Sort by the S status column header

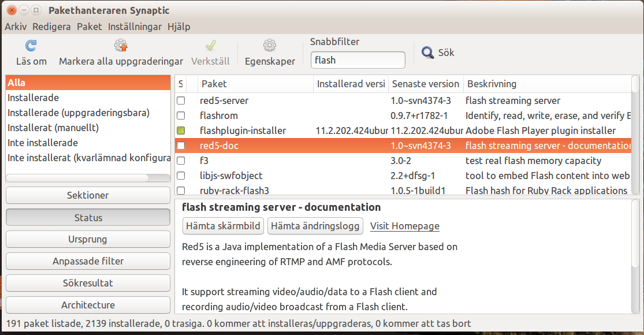[x=181, y=84]
